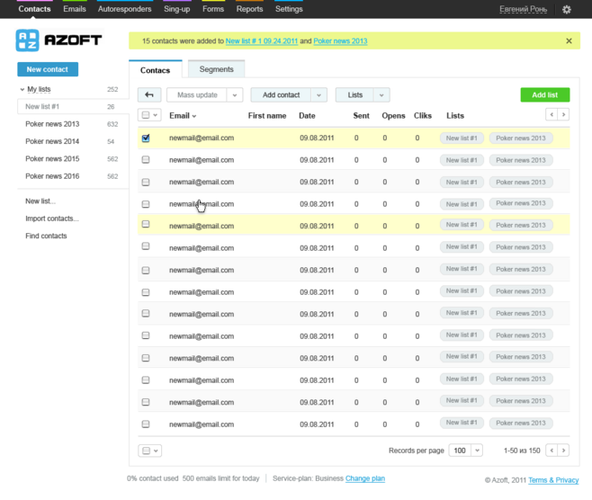
Task: Check the highlighted fifth row checkbox
Action: click(x=146, y=224)
